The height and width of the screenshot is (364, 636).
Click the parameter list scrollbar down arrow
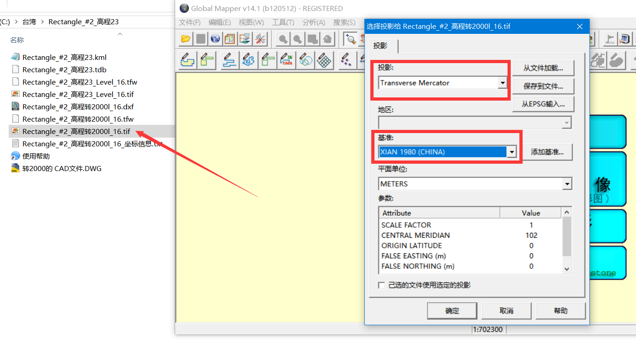click(x=567, y=269)
